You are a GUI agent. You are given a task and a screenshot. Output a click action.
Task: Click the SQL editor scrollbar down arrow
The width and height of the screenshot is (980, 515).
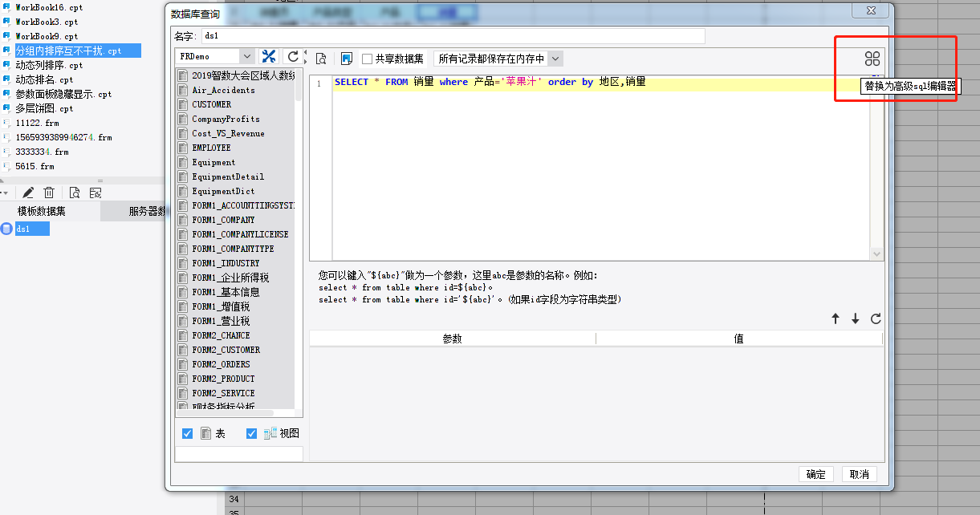(x=876, y=253)
